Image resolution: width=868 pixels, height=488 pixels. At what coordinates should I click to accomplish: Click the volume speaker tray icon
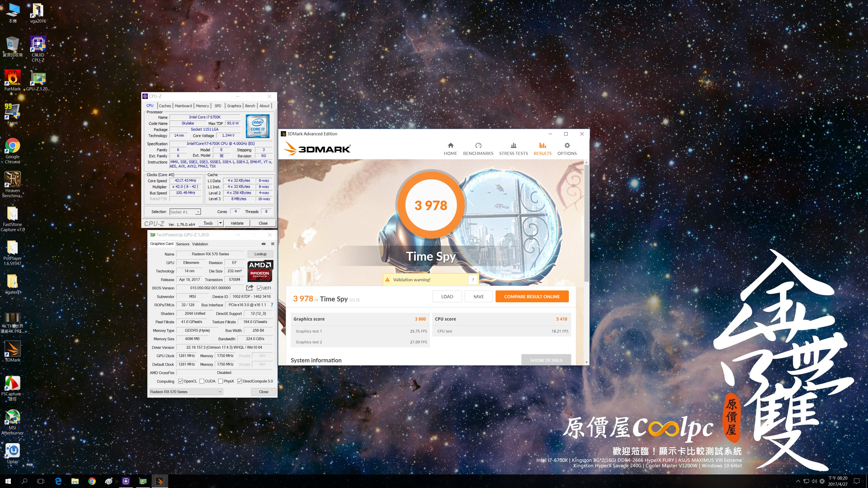(x=814, y=481)
